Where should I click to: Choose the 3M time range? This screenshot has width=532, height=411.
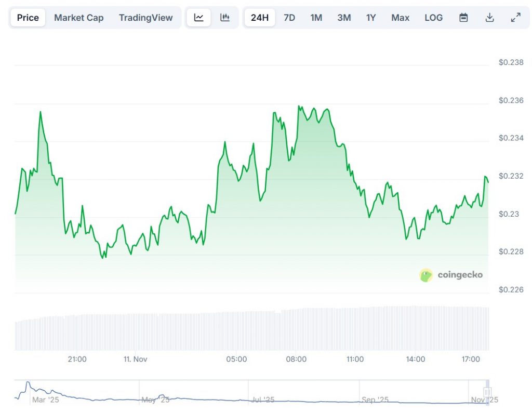click(x=343, y=18)
